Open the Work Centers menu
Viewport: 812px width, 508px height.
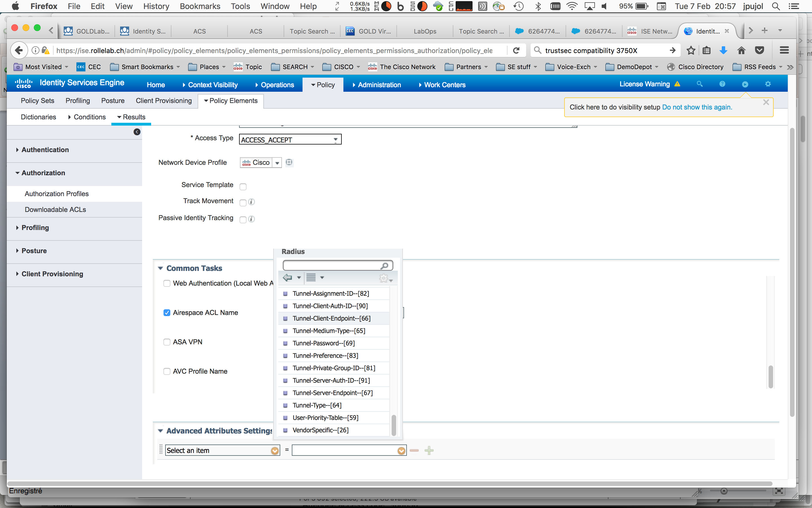tap(442, 85)
